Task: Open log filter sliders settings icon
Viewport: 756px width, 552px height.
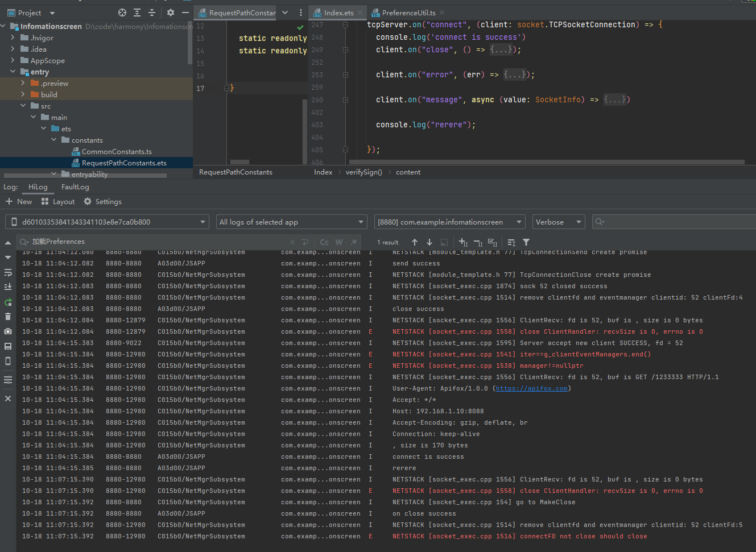Action: click(8, 380)
